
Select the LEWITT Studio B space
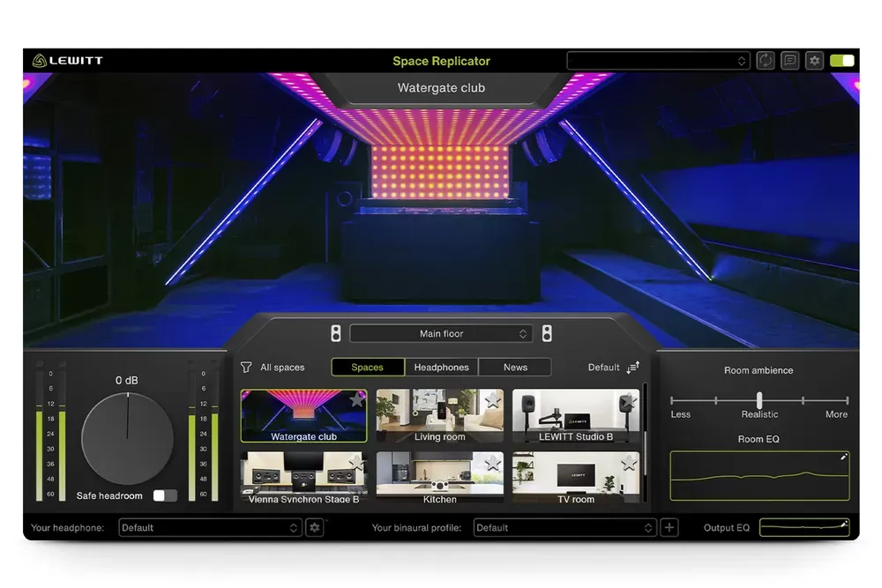pos(576,416)
